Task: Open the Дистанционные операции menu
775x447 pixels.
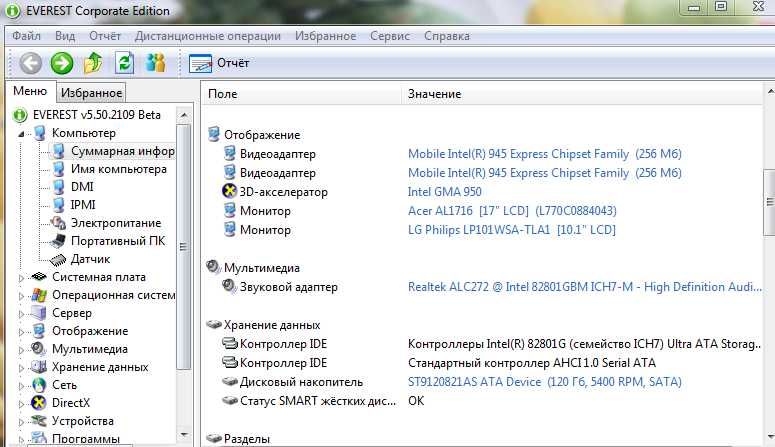Action: pyautogui.click(x=208, y=36)
